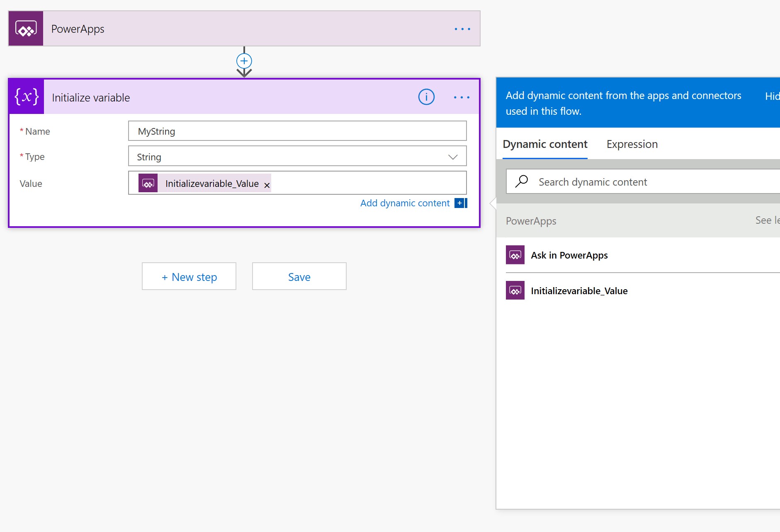Save the flow

(x=299, y=276)
